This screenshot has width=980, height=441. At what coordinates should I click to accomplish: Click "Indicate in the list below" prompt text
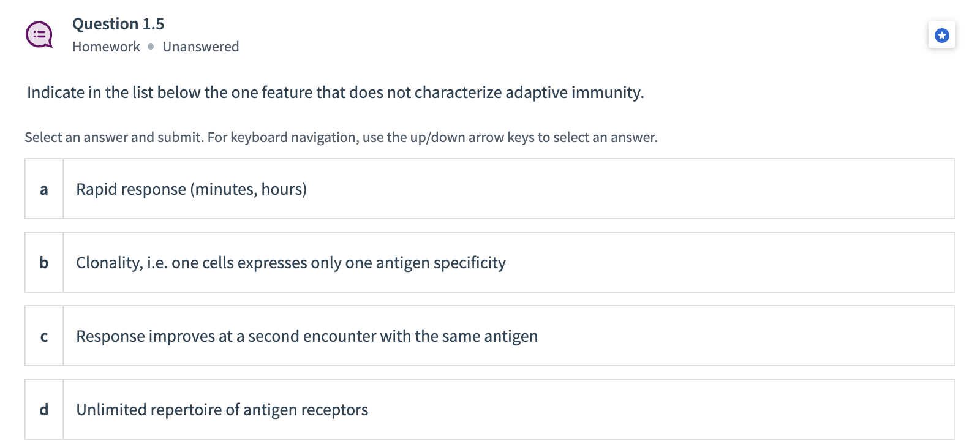click(114, 92)
